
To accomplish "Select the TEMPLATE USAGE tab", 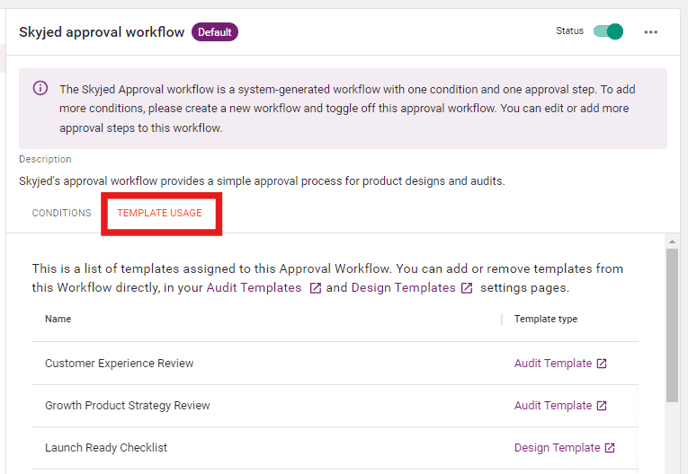I will (x=160, y=213).
